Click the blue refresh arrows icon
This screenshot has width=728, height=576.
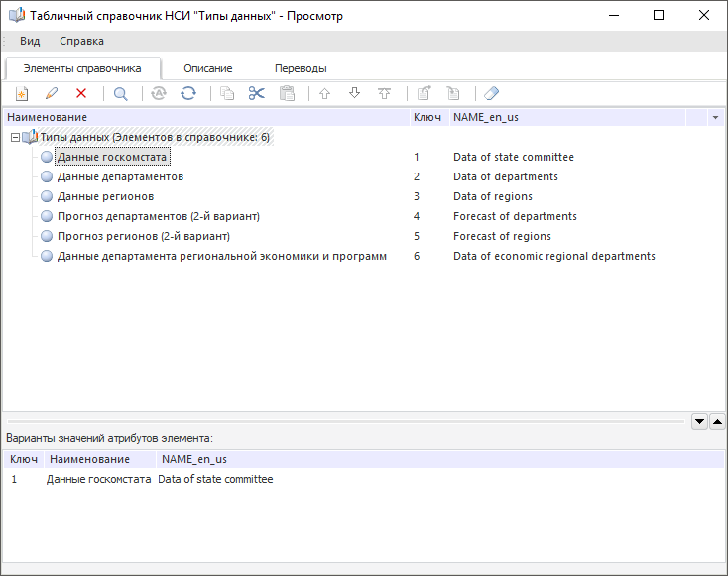click(187, 94)
